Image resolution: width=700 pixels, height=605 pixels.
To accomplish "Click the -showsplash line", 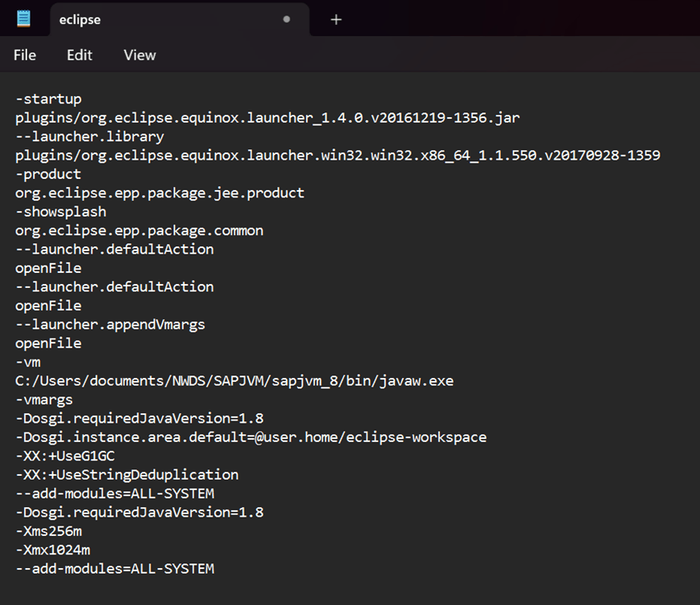I will [x=61, y=212].
